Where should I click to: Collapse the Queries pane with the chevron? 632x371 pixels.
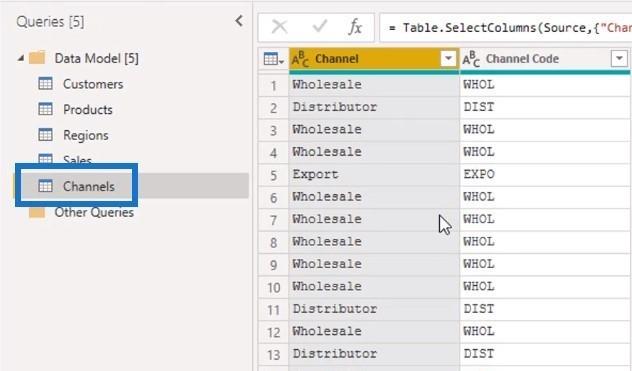[239, 21]
